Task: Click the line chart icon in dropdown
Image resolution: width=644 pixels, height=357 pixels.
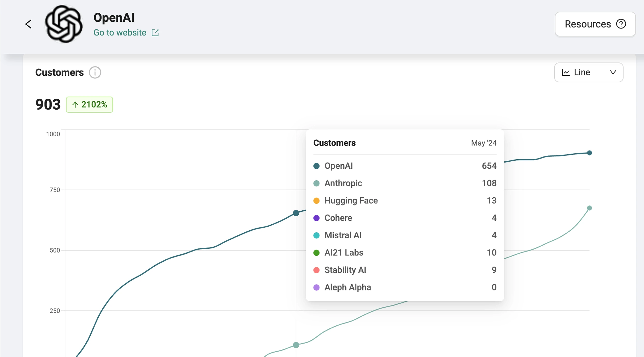Action: click(x=566, y=73)
